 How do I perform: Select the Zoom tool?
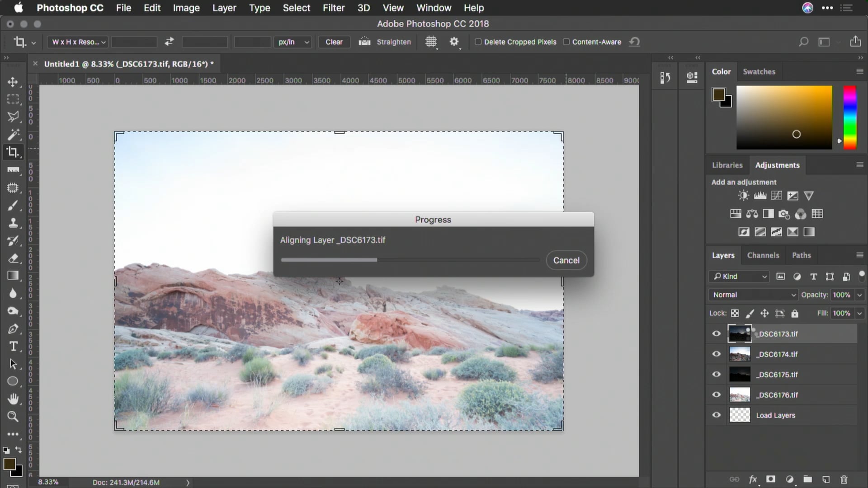coord(13,416)
